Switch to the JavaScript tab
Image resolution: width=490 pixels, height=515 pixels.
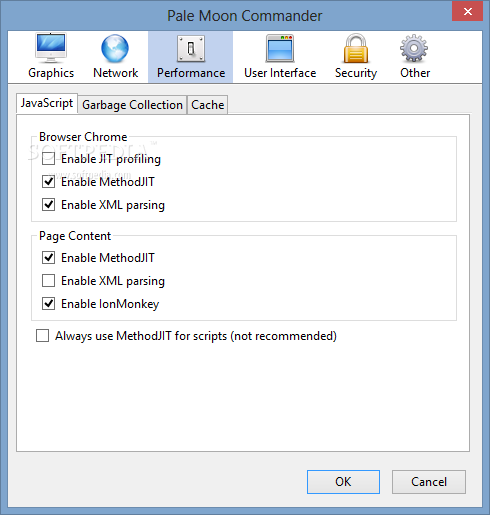[x=47, y=103]
